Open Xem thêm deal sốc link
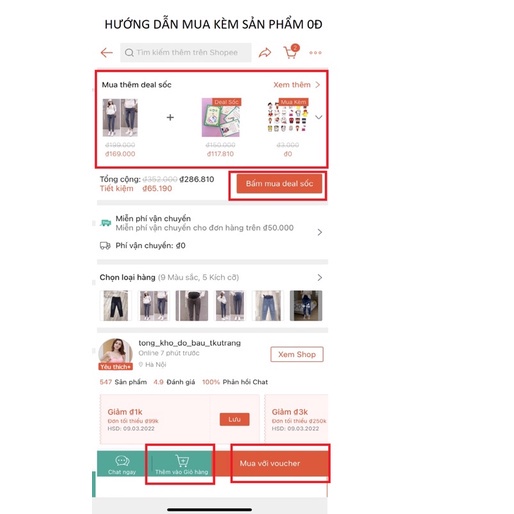 (x=296, y=85)
